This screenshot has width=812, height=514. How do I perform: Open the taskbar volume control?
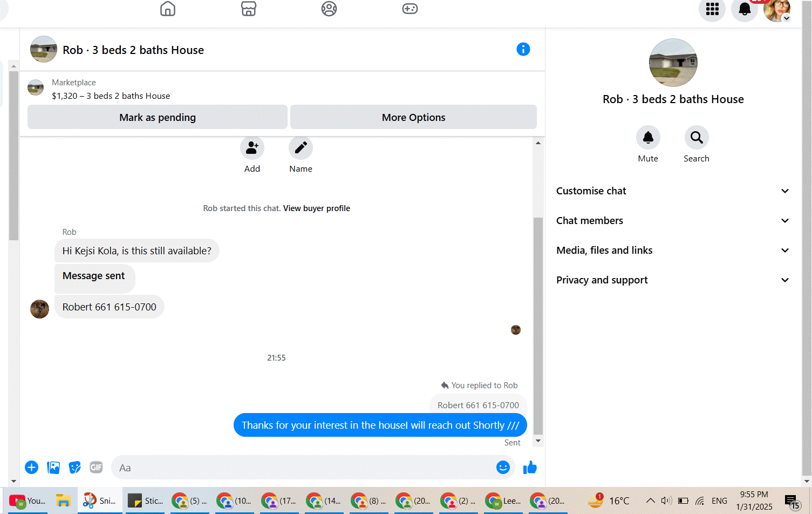(x=666, y=501)
